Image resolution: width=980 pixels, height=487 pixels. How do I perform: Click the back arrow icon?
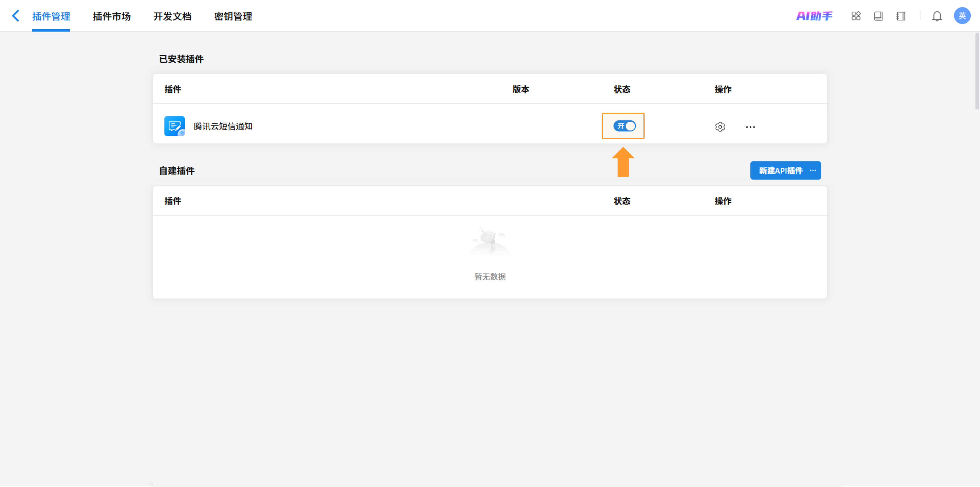16,16
